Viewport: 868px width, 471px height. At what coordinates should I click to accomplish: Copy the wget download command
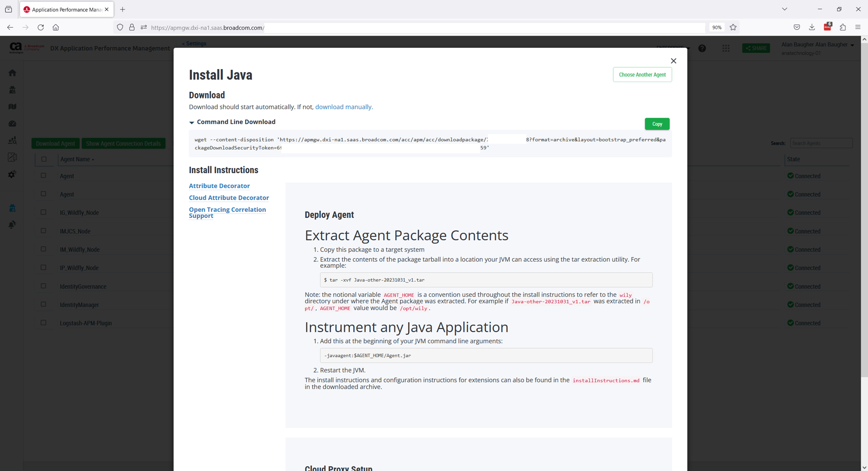tap(657, 124)
